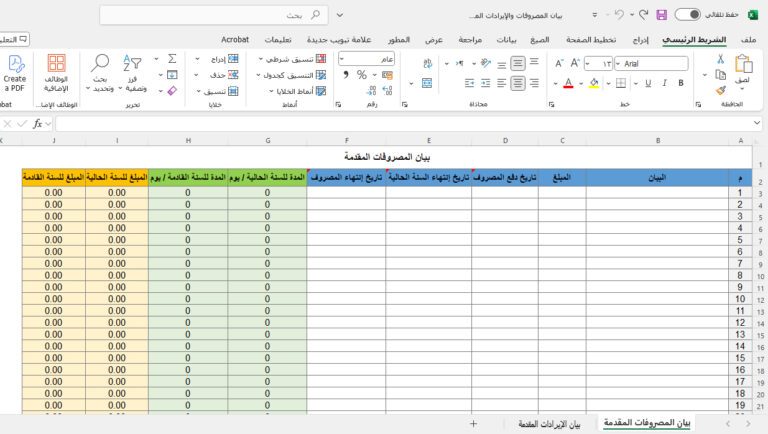The width and height of the screenshot is (768, 434).
Task: Click the Save icon in title bar
Action: [x=662, y=15]
